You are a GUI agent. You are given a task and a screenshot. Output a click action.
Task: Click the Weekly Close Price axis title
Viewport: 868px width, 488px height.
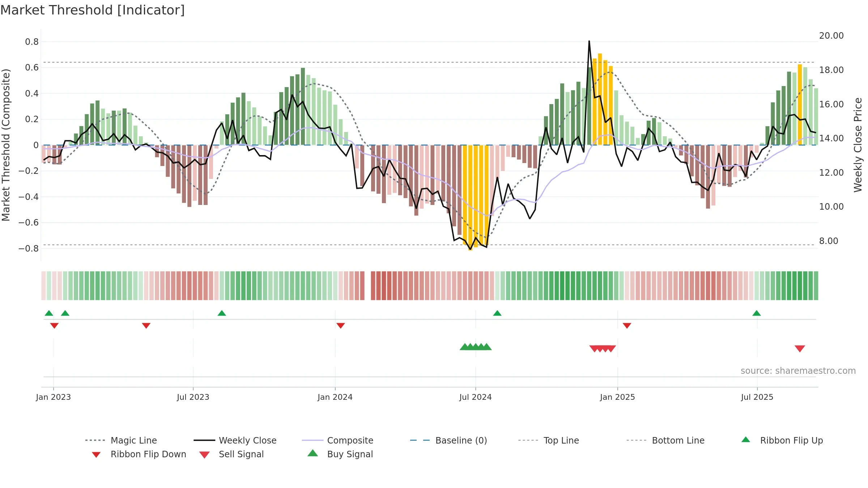pos(858,145)
